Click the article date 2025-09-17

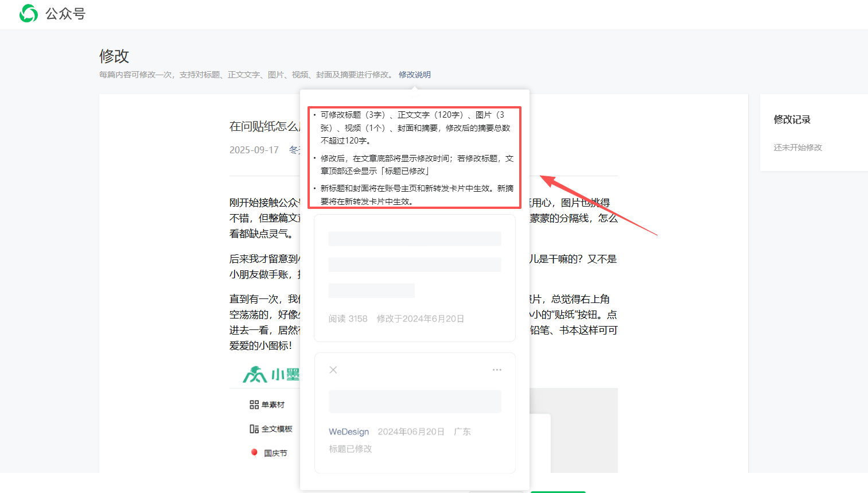(x=254, y=150)
